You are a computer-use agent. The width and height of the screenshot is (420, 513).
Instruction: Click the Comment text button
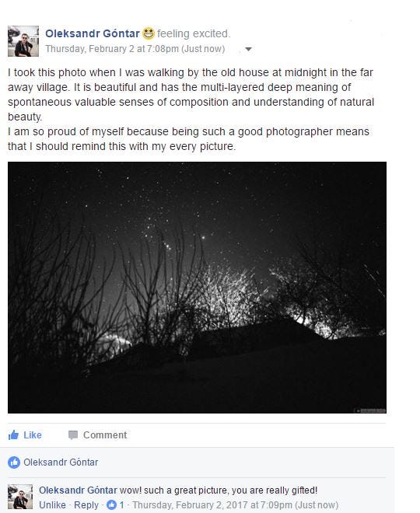tap(105, 434)
